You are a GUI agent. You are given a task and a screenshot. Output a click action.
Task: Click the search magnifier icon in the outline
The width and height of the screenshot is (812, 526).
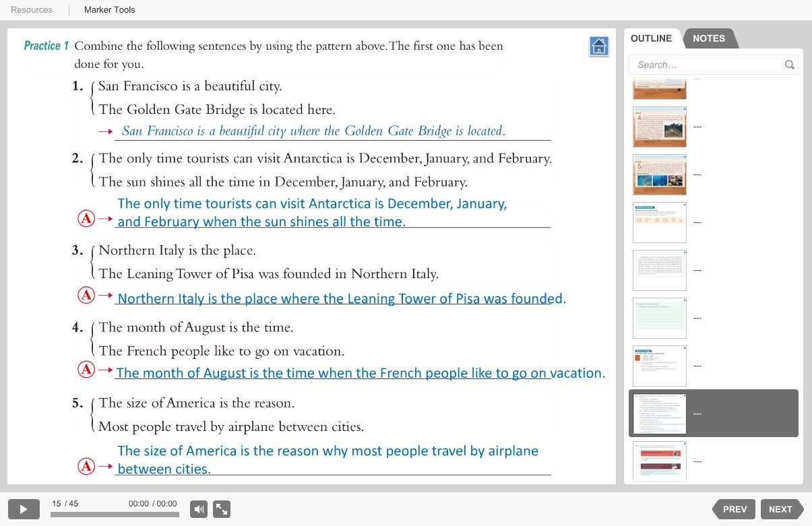[x=789, y=65]
